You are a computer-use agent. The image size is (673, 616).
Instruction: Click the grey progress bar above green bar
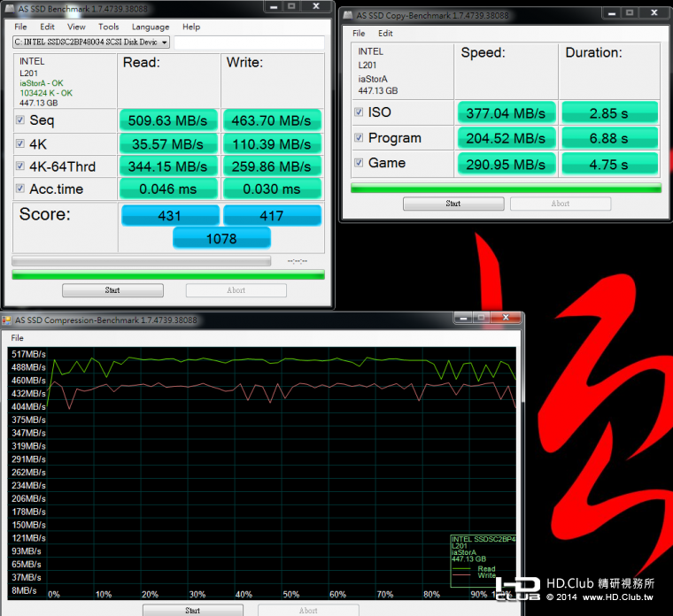(141, 261)
